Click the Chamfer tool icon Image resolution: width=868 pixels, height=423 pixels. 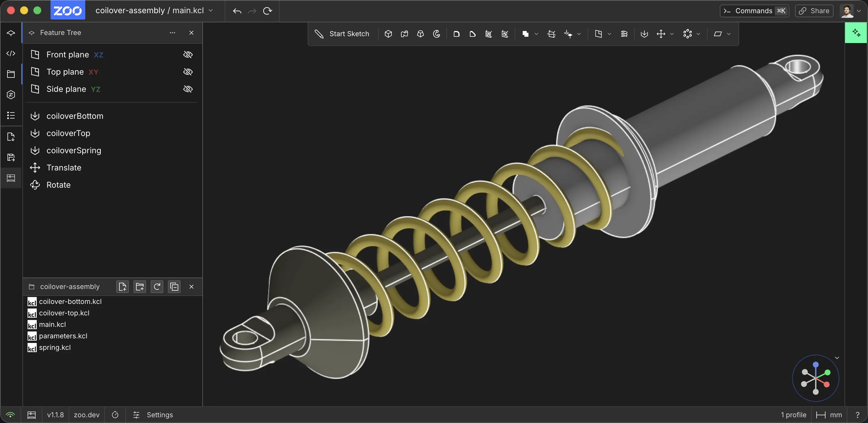coord(472,34)
